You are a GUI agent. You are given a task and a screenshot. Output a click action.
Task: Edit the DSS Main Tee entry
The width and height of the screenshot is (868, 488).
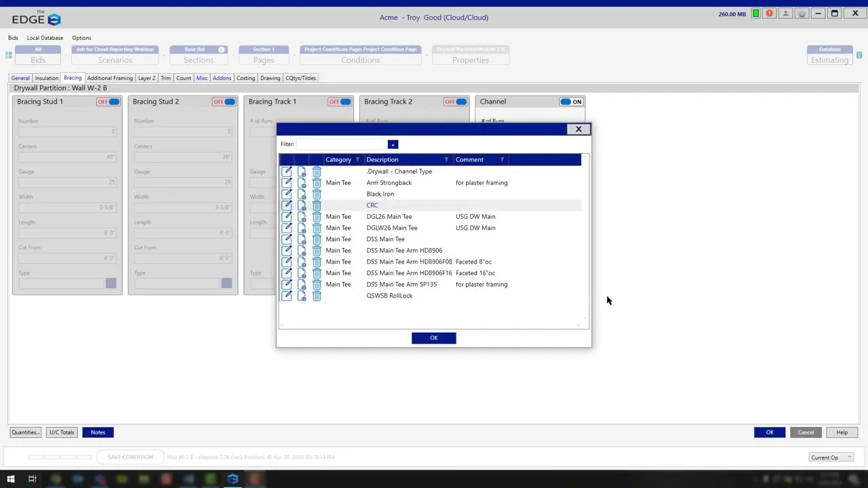[287, 239]
